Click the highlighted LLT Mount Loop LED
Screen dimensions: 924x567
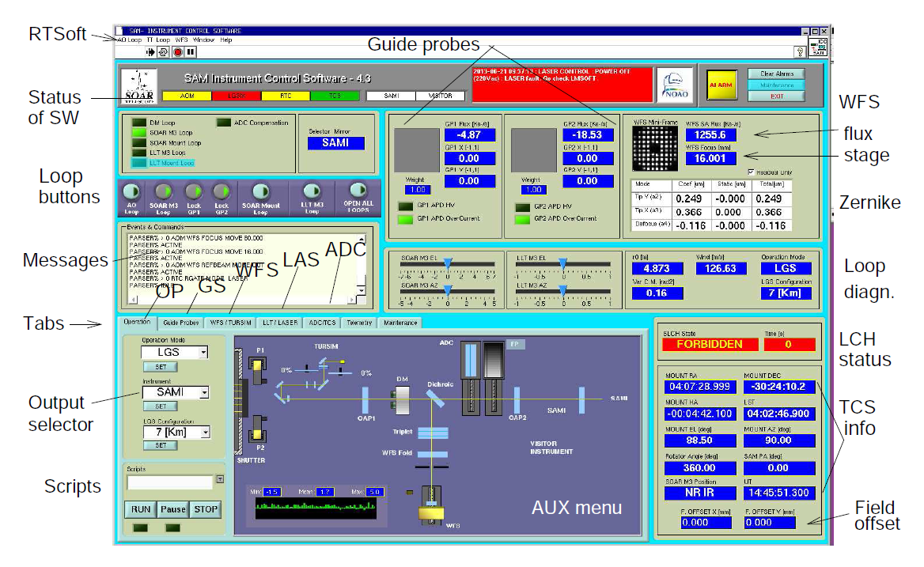[x=139, y=163]
